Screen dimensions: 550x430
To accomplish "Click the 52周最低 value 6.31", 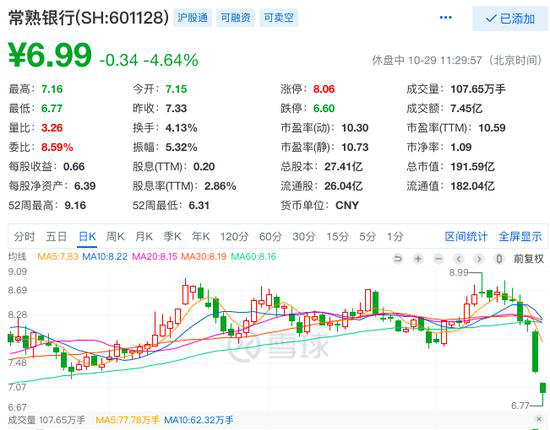I will (199, 205).
